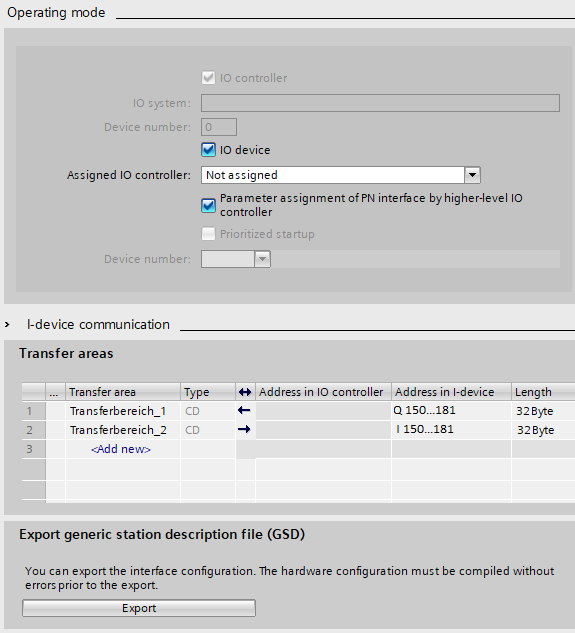Click the IO system input field
Viewport: 575px width, 633px height.
(380, 103)
